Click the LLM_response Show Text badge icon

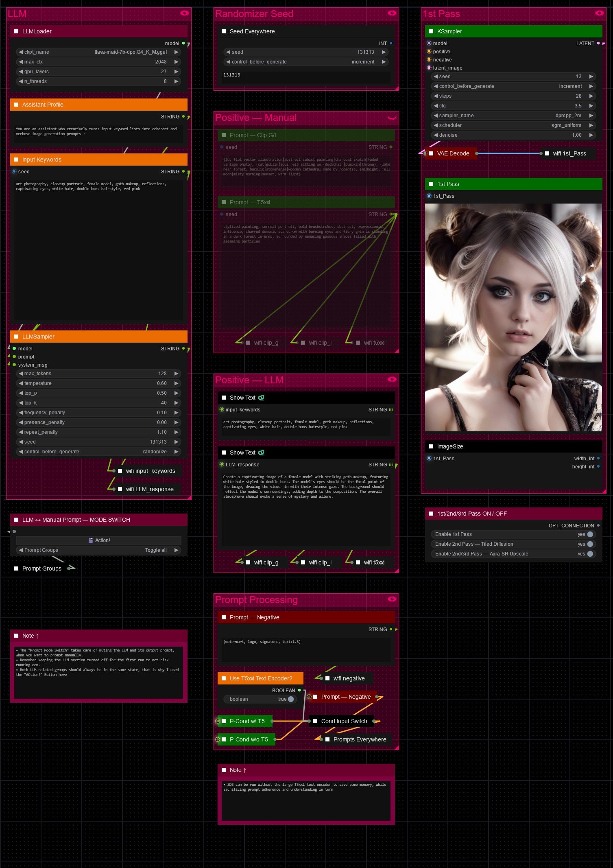click(261, 453)
